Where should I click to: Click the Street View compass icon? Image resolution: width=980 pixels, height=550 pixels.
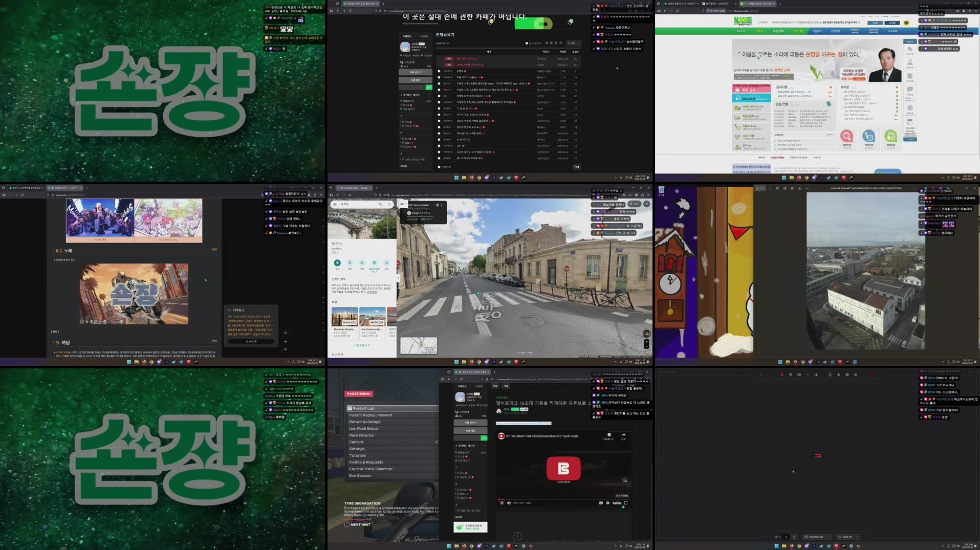pyautogui.click(x=646, y=334)
